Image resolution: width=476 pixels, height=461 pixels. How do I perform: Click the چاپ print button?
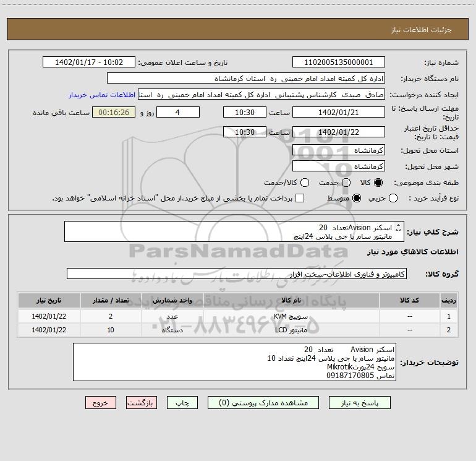pyautogui.click(x=182, y=403)
